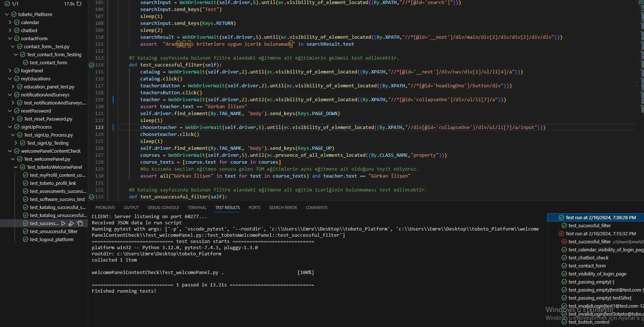Click the passed icon next to test_unsuccessful_filter

[26, 231]
